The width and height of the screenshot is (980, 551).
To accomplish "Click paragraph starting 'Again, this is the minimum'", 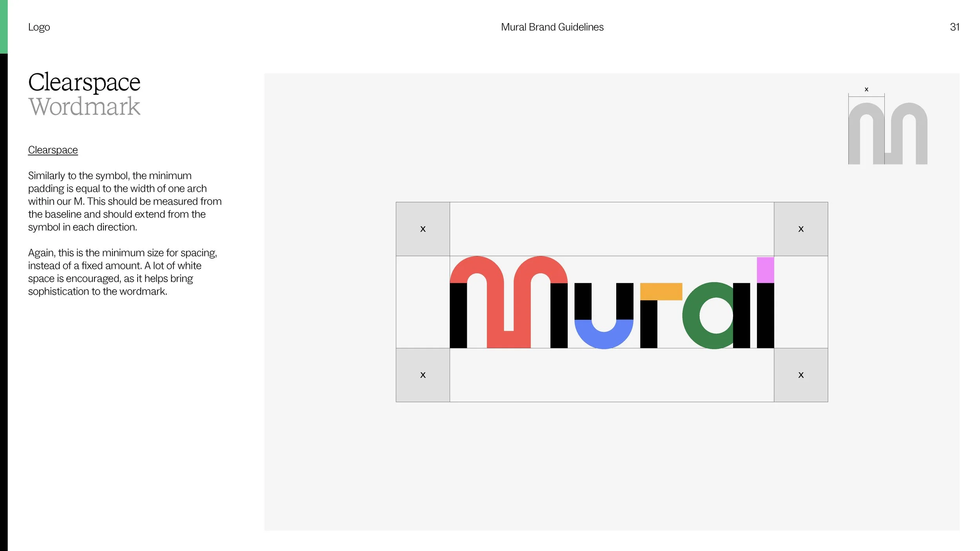I will pyautogui.click(x=122, y=272).
